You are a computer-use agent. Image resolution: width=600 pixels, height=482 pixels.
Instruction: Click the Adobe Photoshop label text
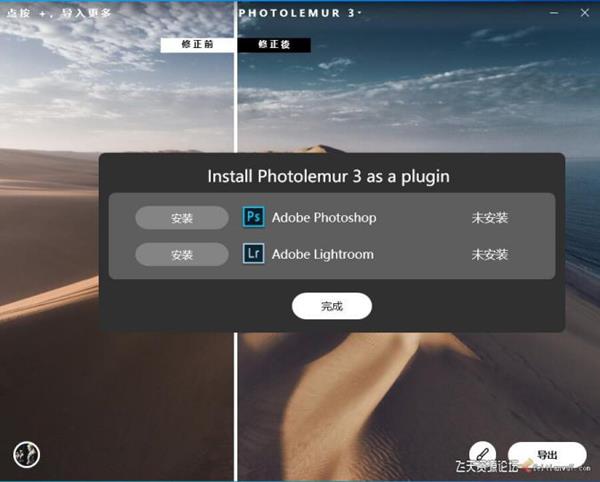coord(324,217)
